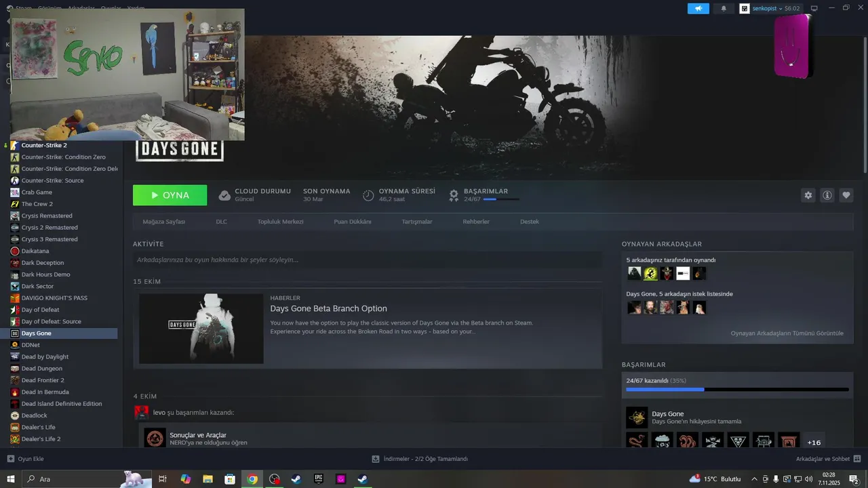Viewport: 868px width, 488px height.
Task: Click the red bandana skull friend avatar
Action: (x=667, y=273)
